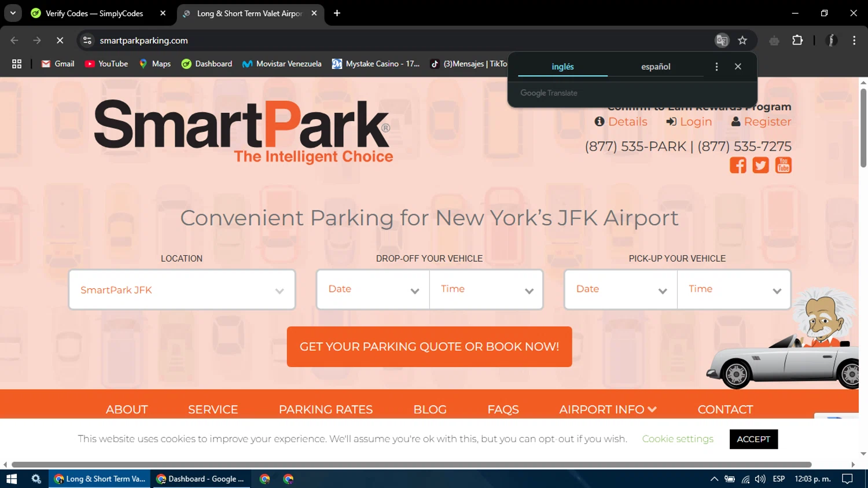Screen dimensions: 868x488
Task: Show hidden system tray icons
Action: pos(714,479)
